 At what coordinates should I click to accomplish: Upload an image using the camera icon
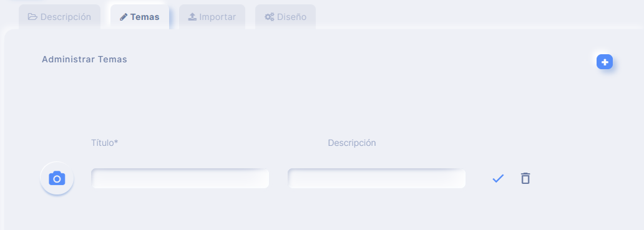coord(57,178)
